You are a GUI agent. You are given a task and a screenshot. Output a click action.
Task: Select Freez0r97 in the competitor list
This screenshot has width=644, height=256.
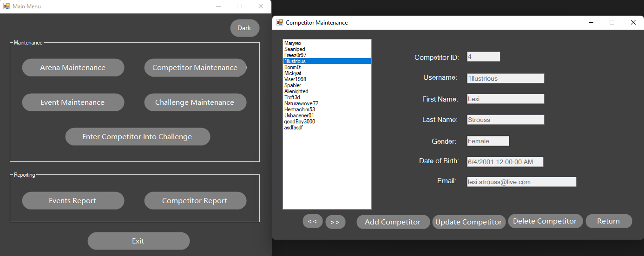[x=327, y=55]
